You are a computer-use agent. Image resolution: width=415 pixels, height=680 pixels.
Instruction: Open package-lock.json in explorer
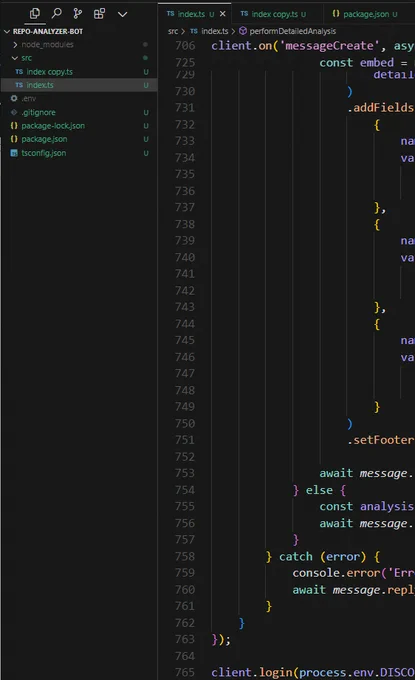click(x=53, y=126)
